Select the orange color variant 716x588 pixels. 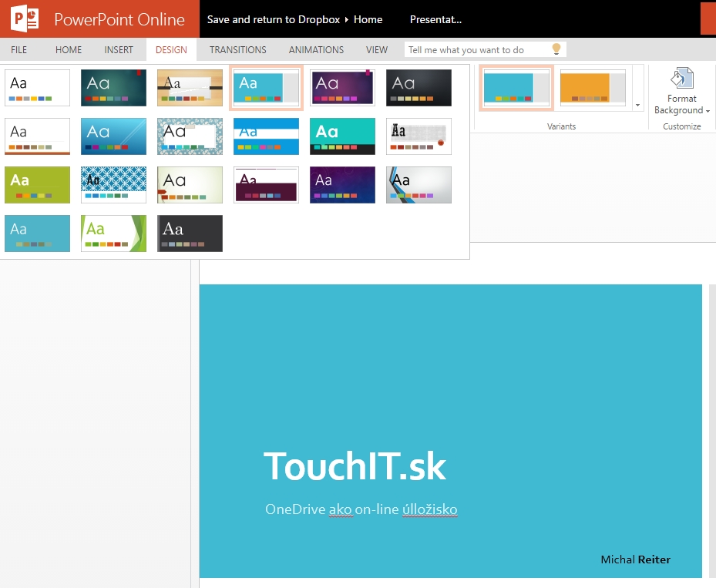tap(592, 88)
